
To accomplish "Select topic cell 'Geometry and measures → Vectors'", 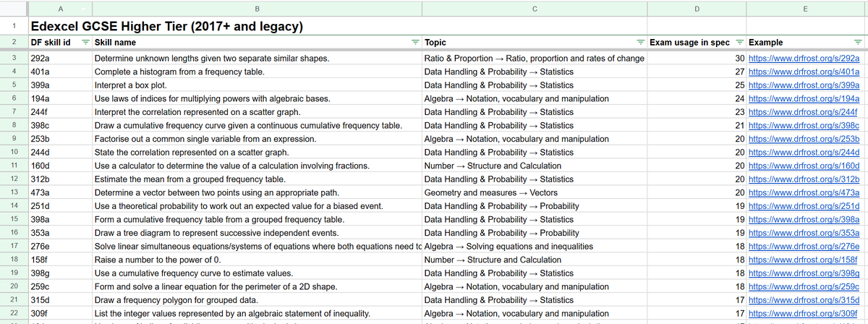I will click(x=535, y=192).
